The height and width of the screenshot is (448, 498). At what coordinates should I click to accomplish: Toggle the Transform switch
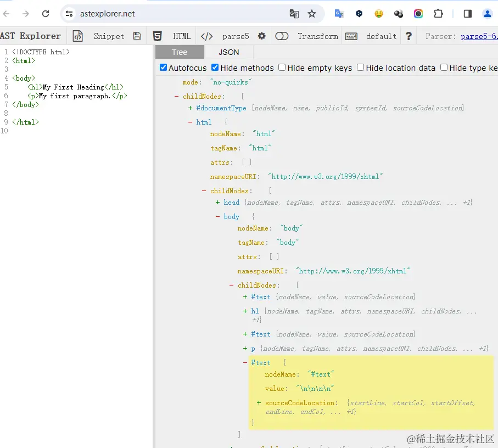(282, 36)
